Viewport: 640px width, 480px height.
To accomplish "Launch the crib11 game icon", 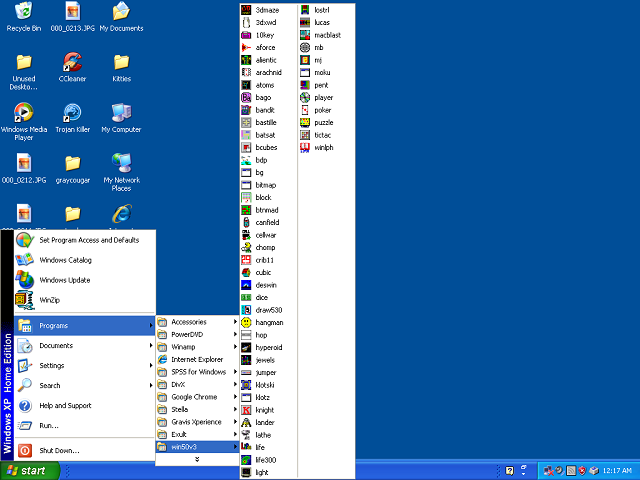I will pos(246,260).
